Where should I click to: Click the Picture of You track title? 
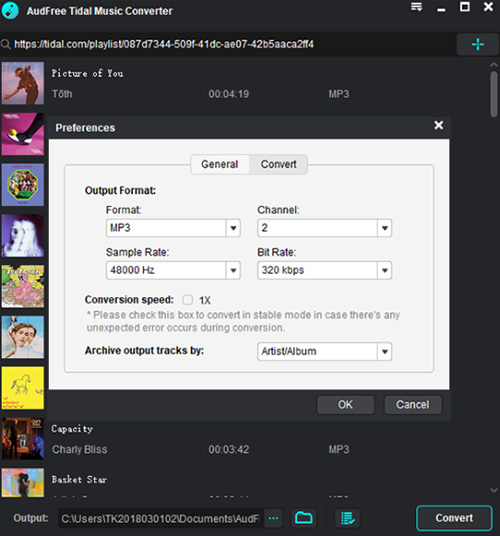coord(87,73)
